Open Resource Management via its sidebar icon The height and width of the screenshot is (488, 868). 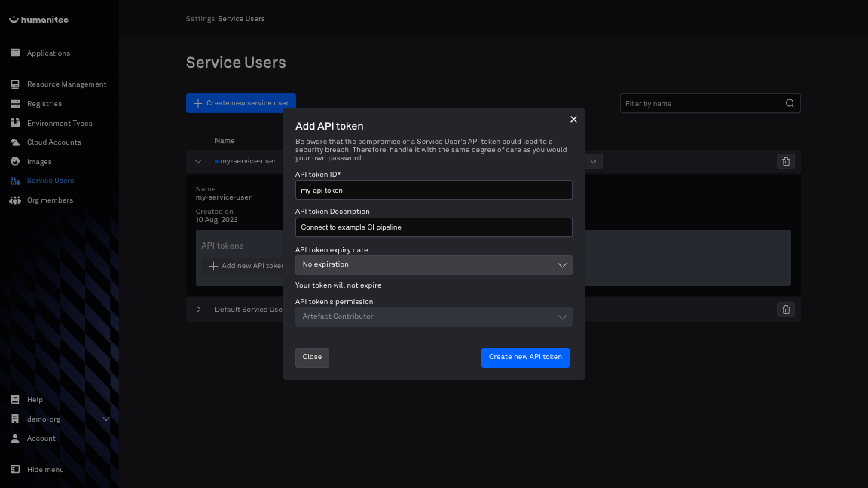point(14,84)
